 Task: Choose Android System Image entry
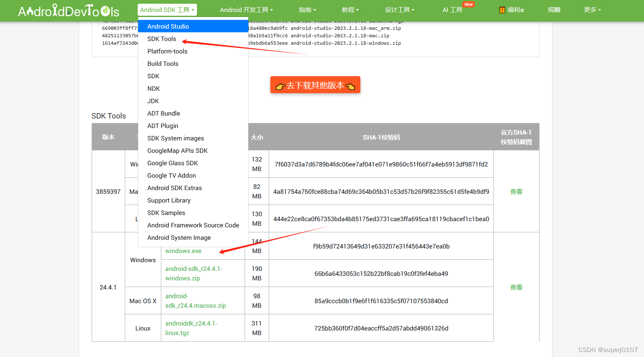[x=193, y=237]
